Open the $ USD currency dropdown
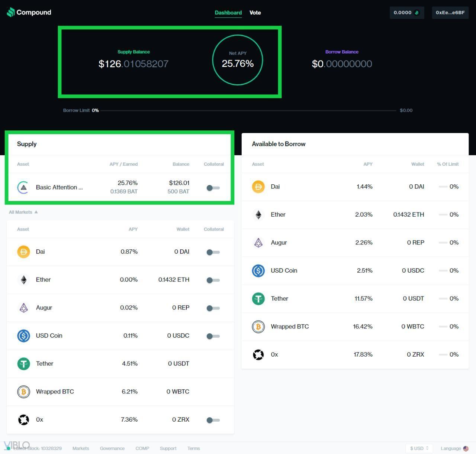 point(419,448)
